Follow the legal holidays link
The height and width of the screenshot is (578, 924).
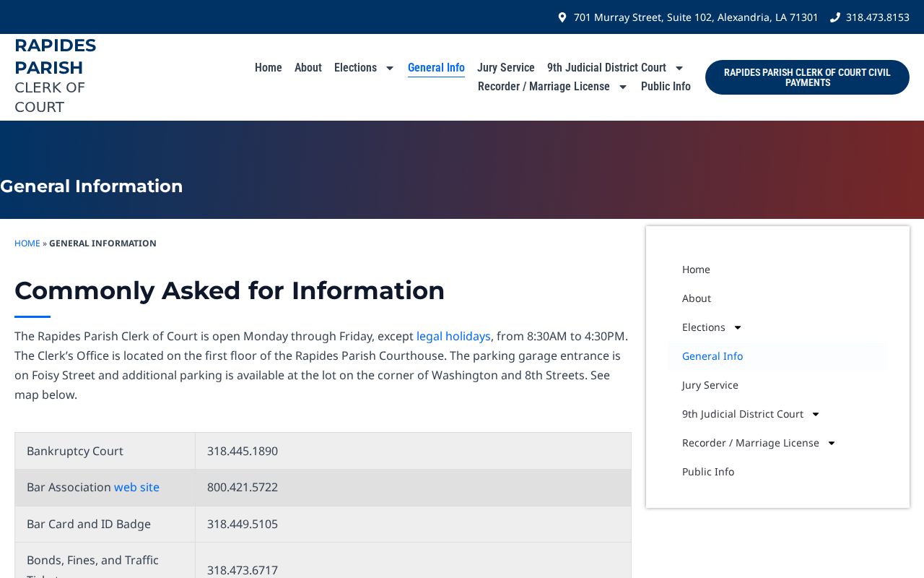point(453,336)
